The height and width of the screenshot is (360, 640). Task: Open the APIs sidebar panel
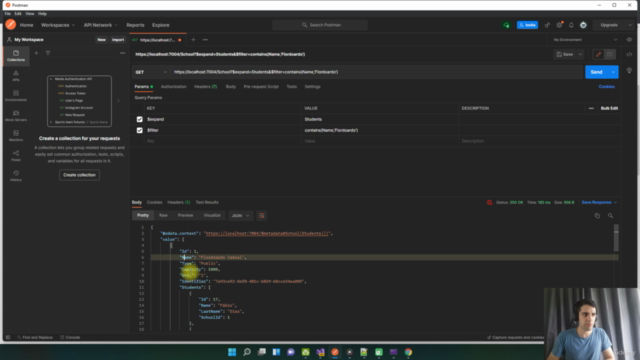pos(16,76)
